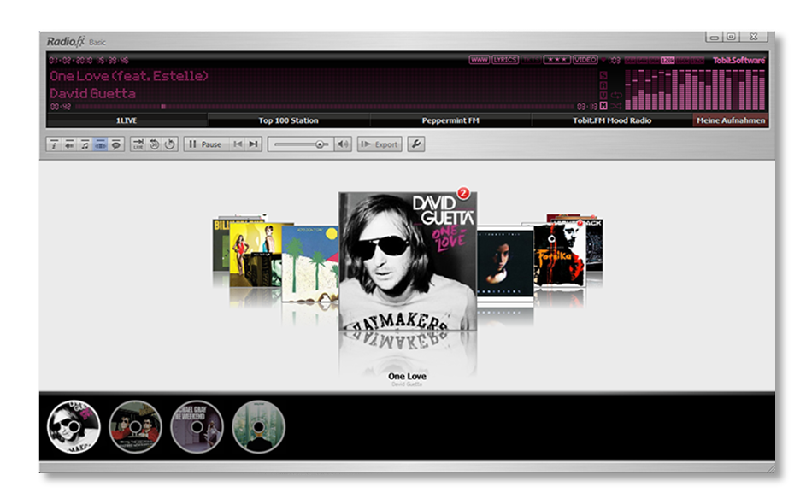
Task: Toggle the repeat loop icon
Action: [616, 95]
